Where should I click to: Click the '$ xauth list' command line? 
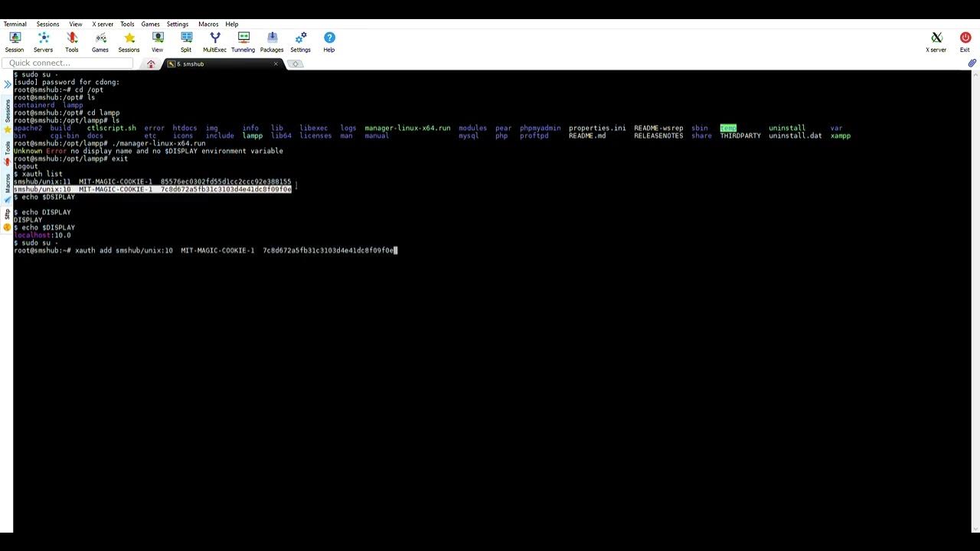tap(38, 174)
